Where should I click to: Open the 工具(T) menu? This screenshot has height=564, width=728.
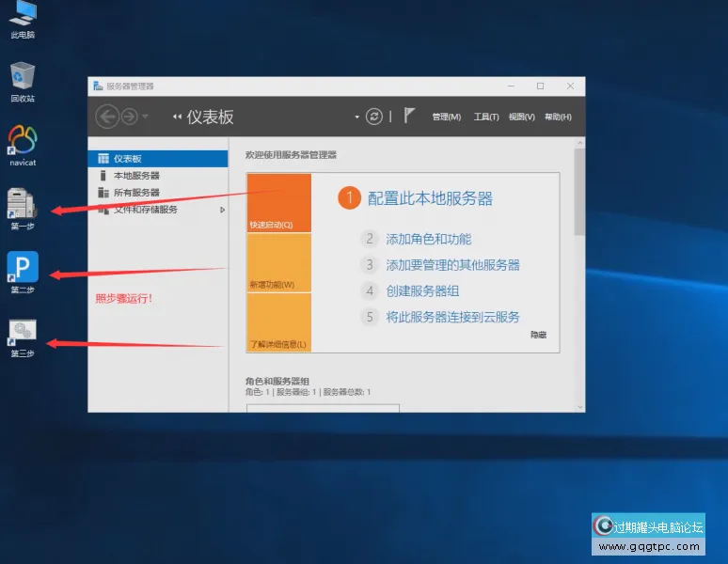coord(485,117)
